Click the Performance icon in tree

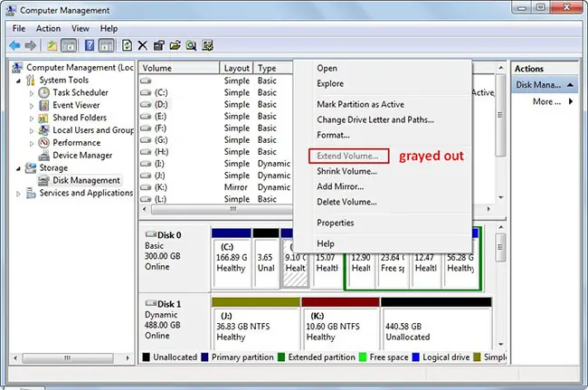point(44,143)
